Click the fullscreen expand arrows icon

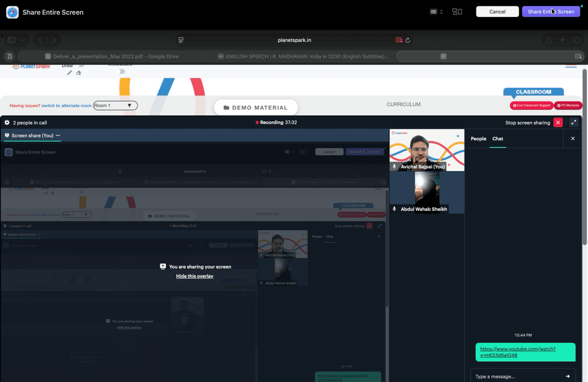pyautogui.click(x=573, y=122)
